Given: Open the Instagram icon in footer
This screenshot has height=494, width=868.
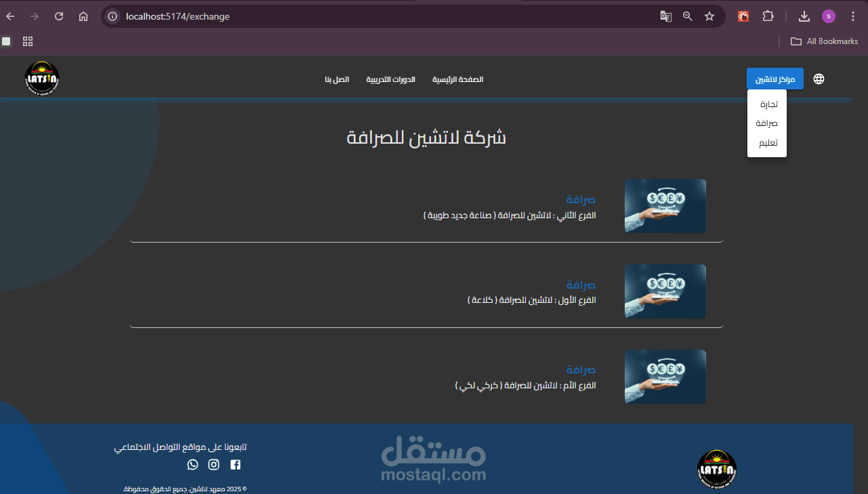Looking at the screenshot, I should click(213, 465).
